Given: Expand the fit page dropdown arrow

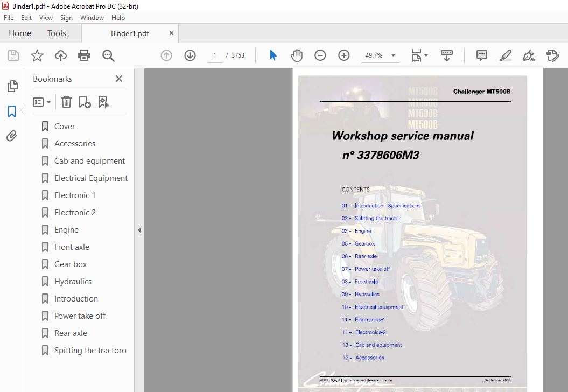Looking at the screenshot, I should (x=426, y=55).
